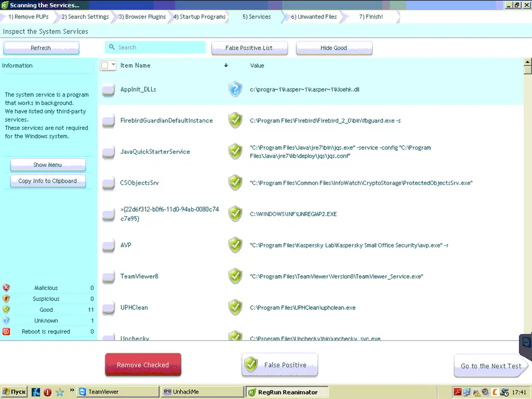Screen dimensions: 532x399
Task: Click the green shield for UPHClean
Action: (x=235, y=307)
